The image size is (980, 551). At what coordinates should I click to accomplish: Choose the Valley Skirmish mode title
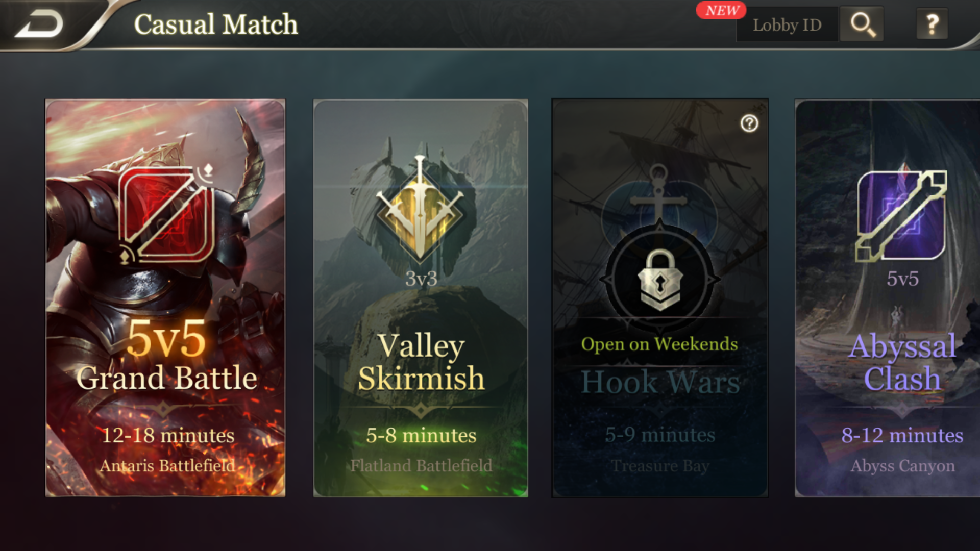421,362
